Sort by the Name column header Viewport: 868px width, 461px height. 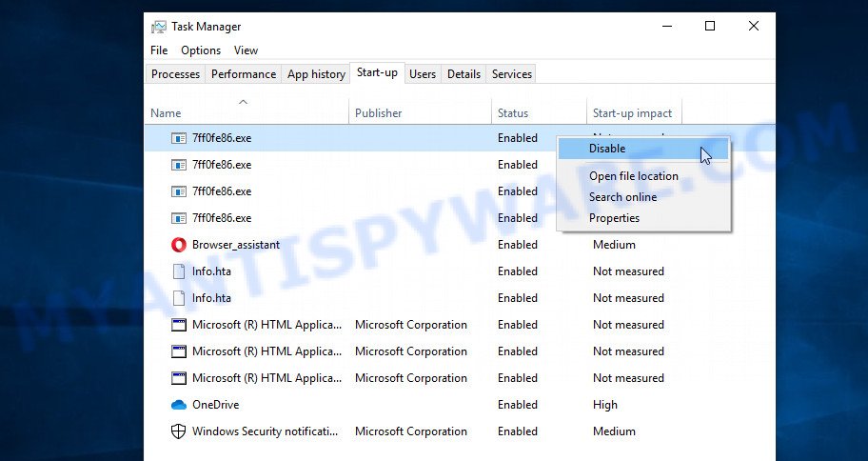click(247, 113)
